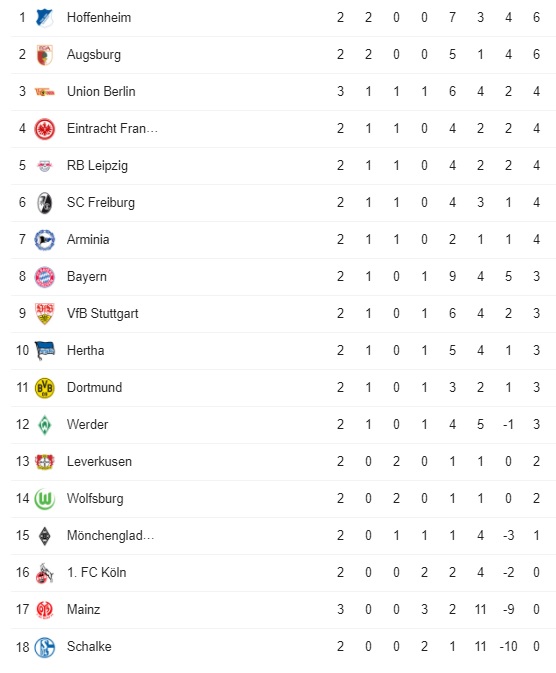The height and width of the screenshot is (673, 556).
Task: Click Hoffenheim's points total of 6
Action: coord(536,18)
